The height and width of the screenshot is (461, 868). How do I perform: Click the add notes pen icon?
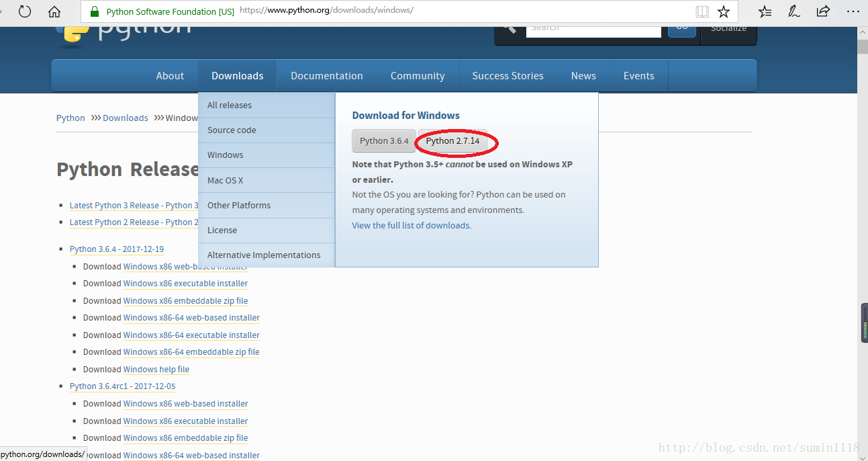793,11
